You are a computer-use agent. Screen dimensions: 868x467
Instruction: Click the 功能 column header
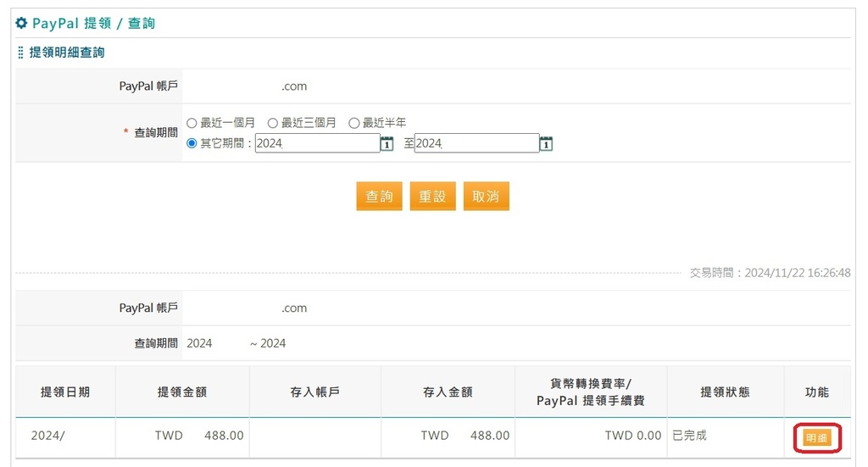tap(817, 392)
